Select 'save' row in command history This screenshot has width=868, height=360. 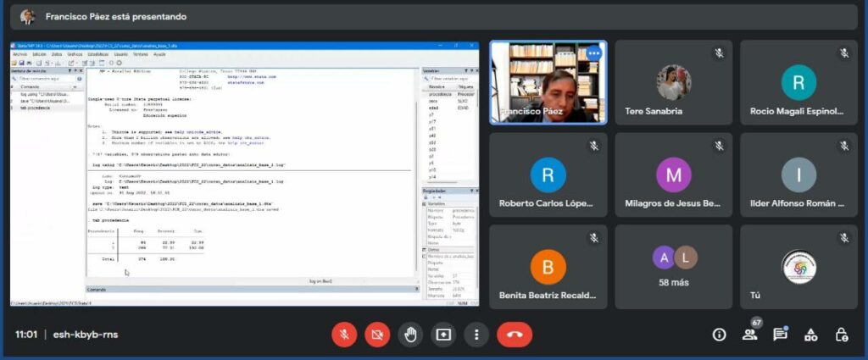(x=47, y=101)
